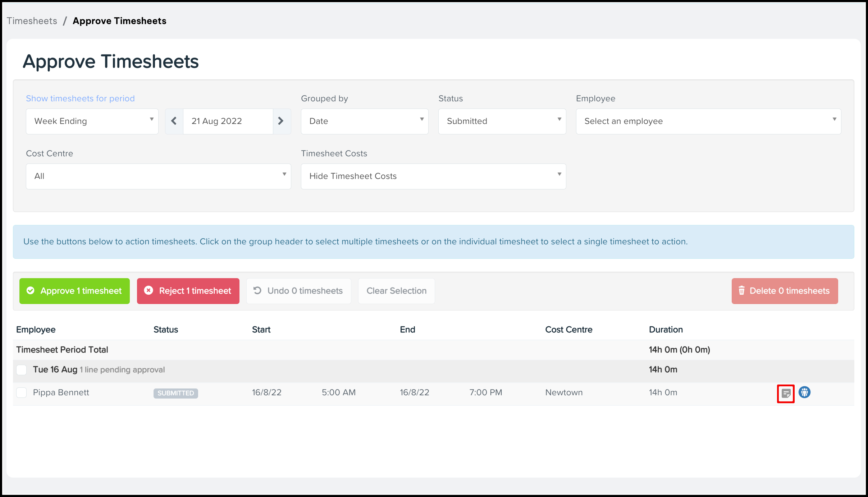Open the Week Ending period dropdown
This screenshot has width=868, height=497.
[92, 121]
